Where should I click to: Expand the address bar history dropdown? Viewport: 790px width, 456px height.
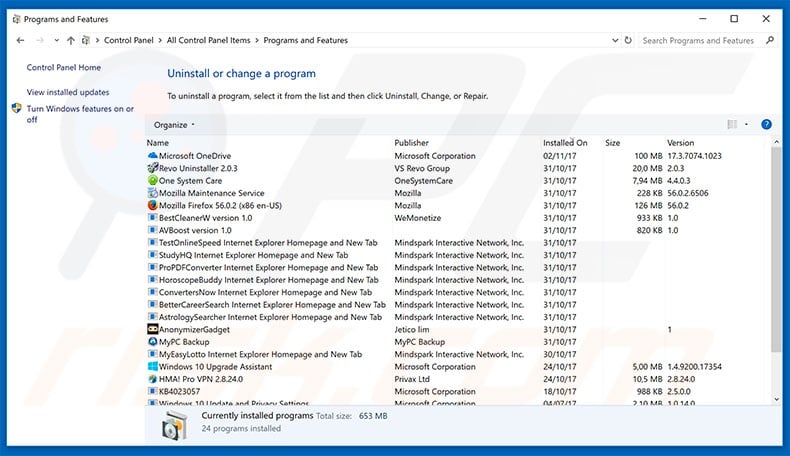click(x=615, y=40)
